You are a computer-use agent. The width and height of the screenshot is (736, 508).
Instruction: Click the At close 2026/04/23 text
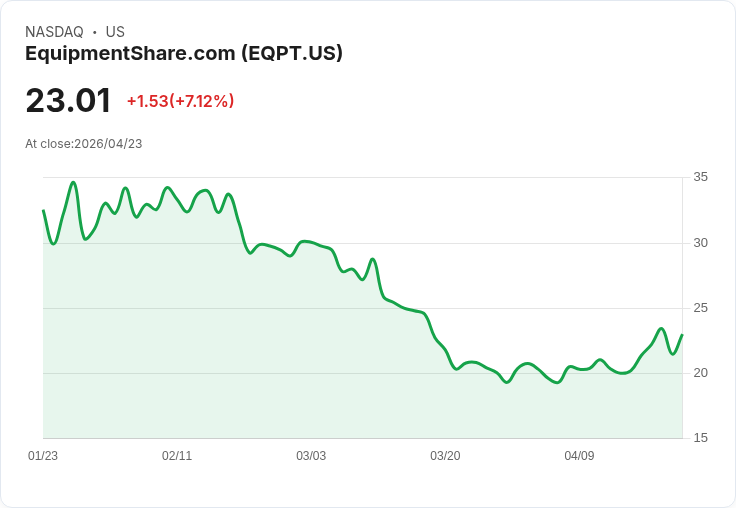tap(84, 143)
